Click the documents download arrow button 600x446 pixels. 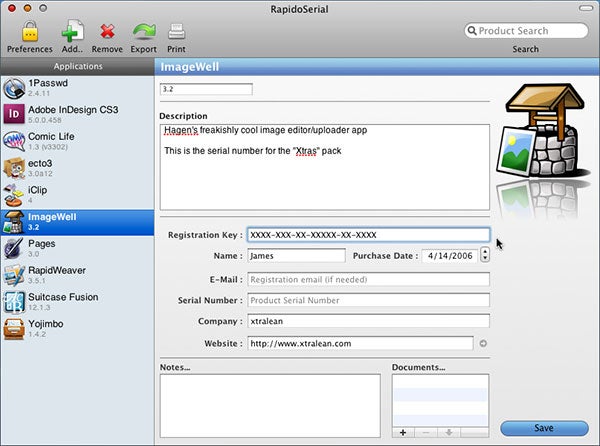pyautogui.click(x=449, y=433)
